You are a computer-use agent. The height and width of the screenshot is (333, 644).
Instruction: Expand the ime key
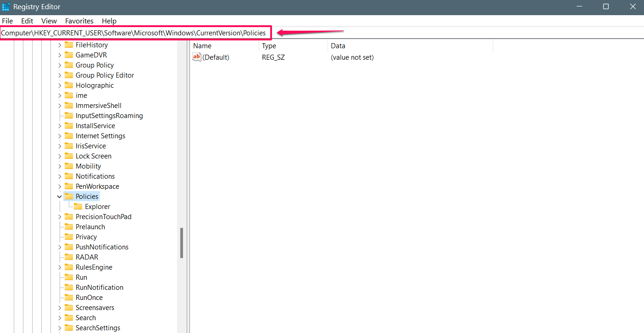(60, 96)
